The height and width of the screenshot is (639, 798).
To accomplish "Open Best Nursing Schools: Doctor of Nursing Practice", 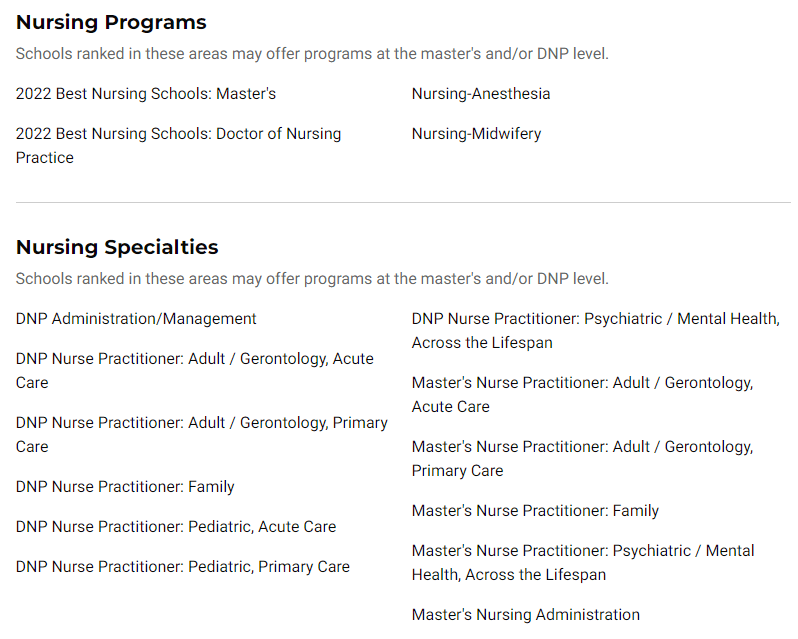I will click(x=178, y=146).
